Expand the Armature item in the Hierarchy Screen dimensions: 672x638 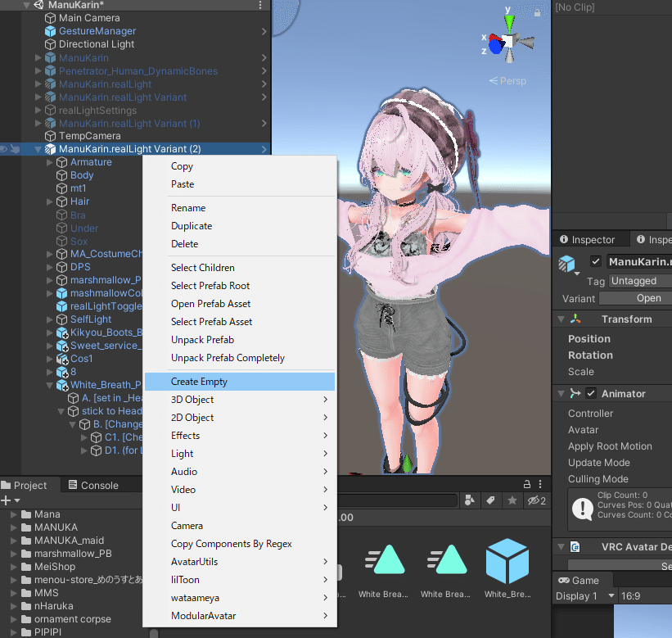coord(49,162)
